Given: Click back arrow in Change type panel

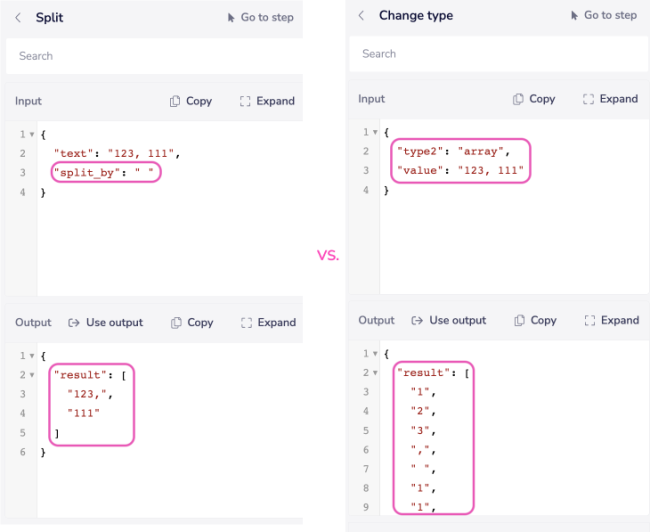Looking at the screenshot, I should (x=361, y=16).
